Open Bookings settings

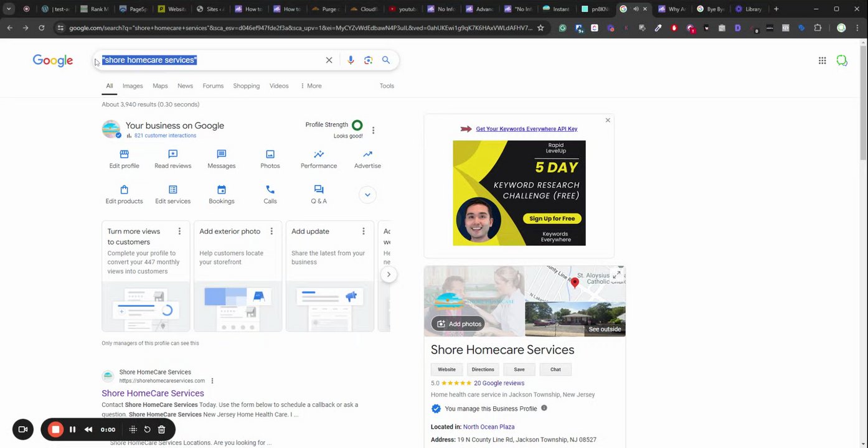pyautogui.click(x=222, y=195)
